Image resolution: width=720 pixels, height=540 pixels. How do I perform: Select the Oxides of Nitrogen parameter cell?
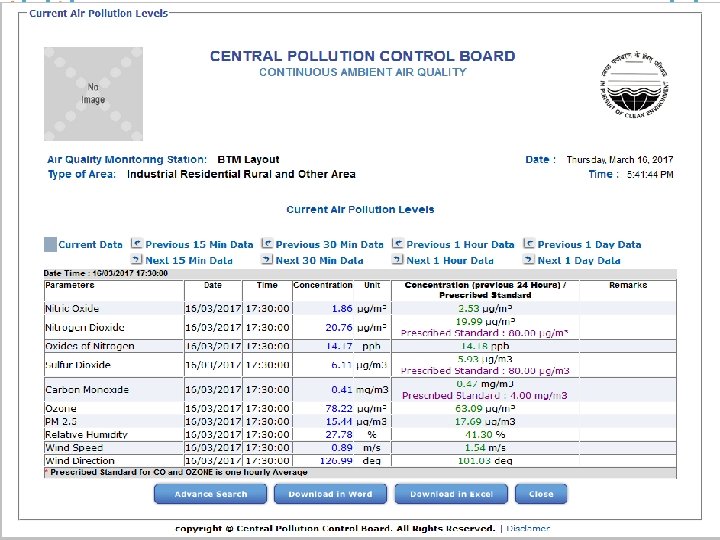tap(114, 346)
